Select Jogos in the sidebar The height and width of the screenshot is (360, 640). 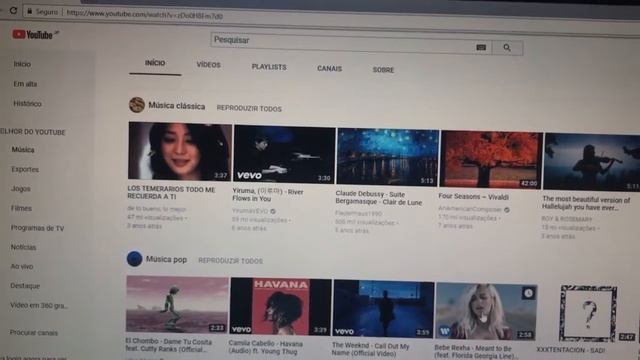click(21, 189)
